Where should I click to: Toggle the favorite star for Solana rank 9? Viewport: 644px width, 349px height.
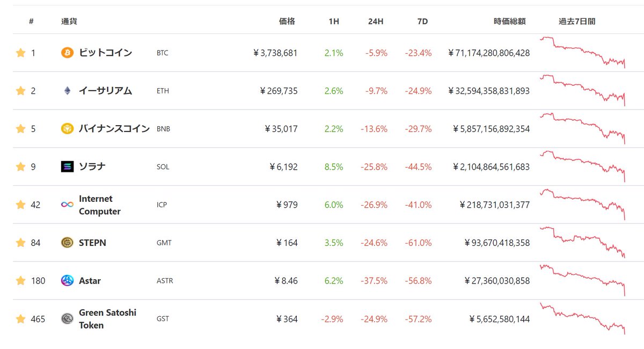pos(20,167)
